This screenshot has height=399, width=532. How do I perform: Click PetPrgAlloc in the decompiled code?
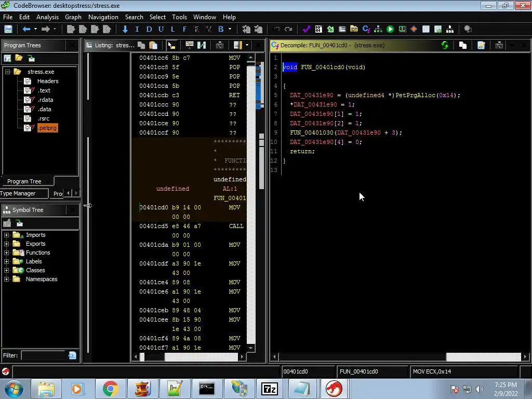[415, 96]
